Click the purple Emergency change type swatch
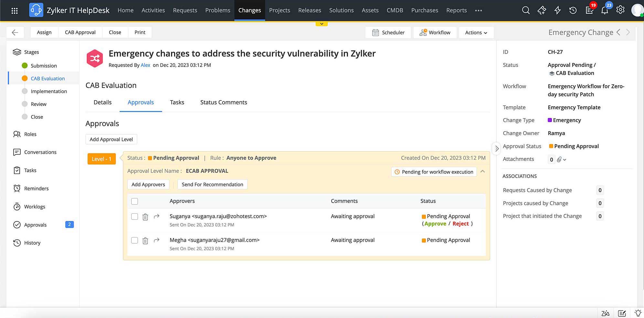Screen dimensions: 644x318 (x=550, y=120)
